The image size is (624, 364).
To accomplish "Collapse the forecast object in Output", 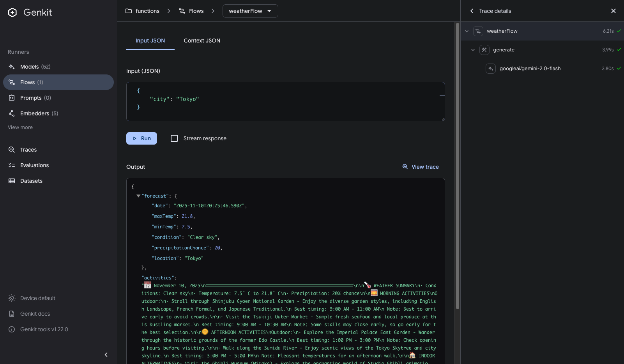I will click(x=138, y=196).
